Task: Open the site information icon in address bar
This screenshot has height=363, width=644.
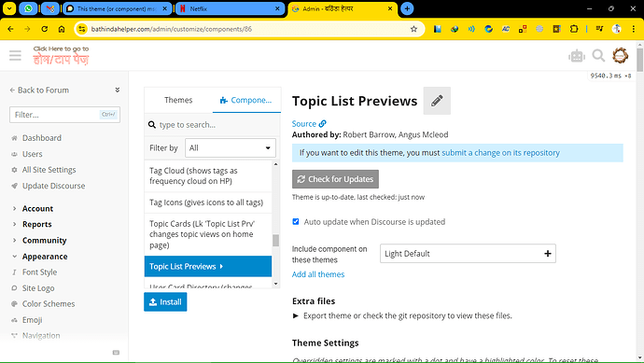Action: click(82, 29)
